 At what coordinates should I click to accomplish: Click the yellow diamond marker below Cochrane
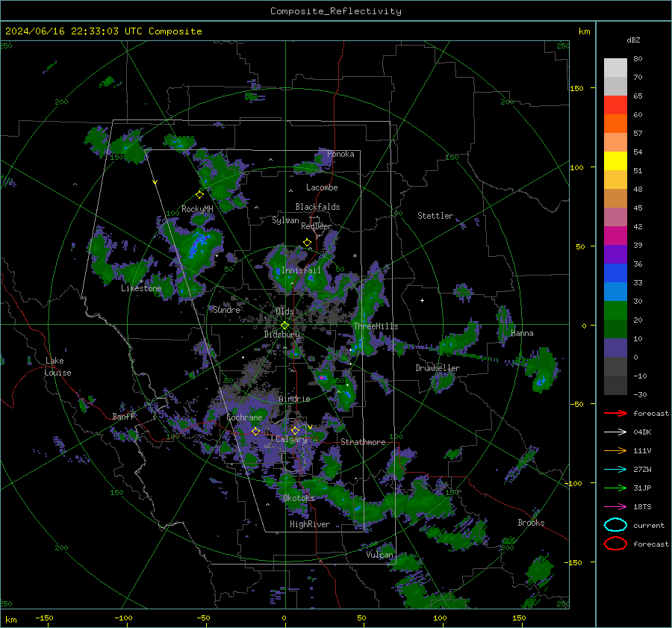click(256, 431)
